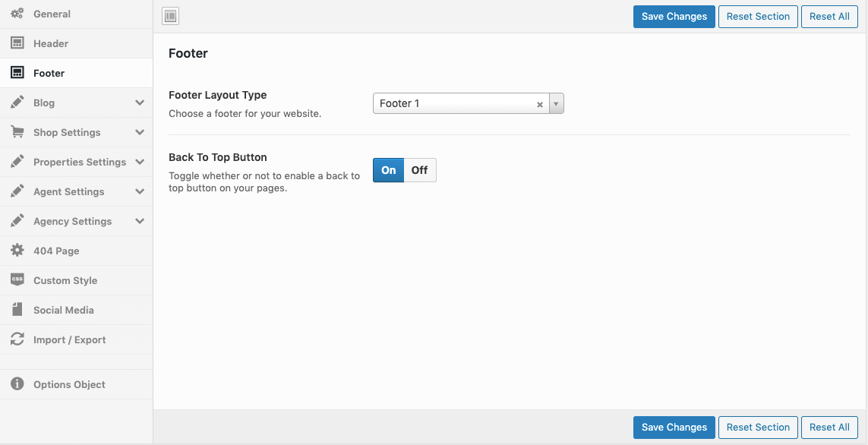
Task: Click the Social Media page icon
Action: (x=17, y=310)
